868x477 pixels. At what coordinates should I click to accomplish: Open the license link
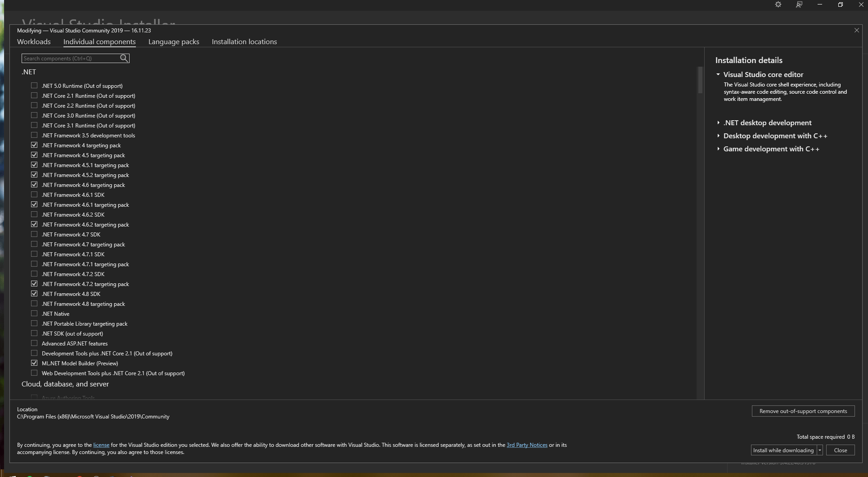[x=101, y=445]
